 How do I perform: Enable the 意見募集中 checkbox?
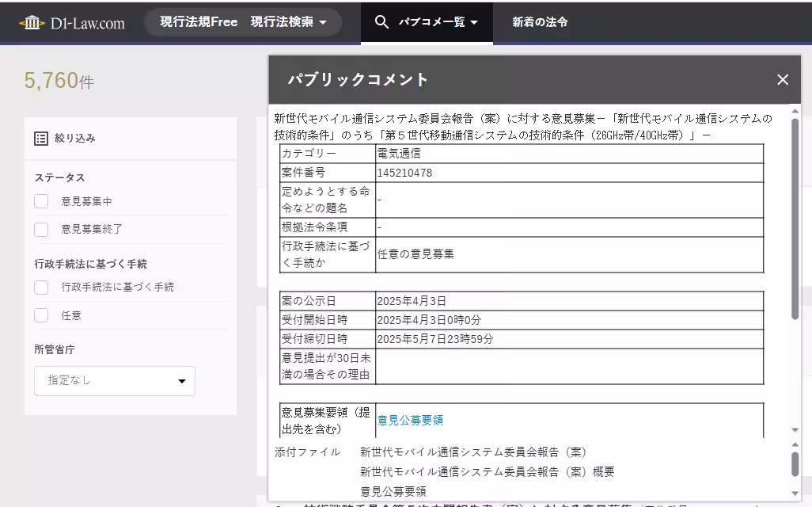[x=41, y=201]
